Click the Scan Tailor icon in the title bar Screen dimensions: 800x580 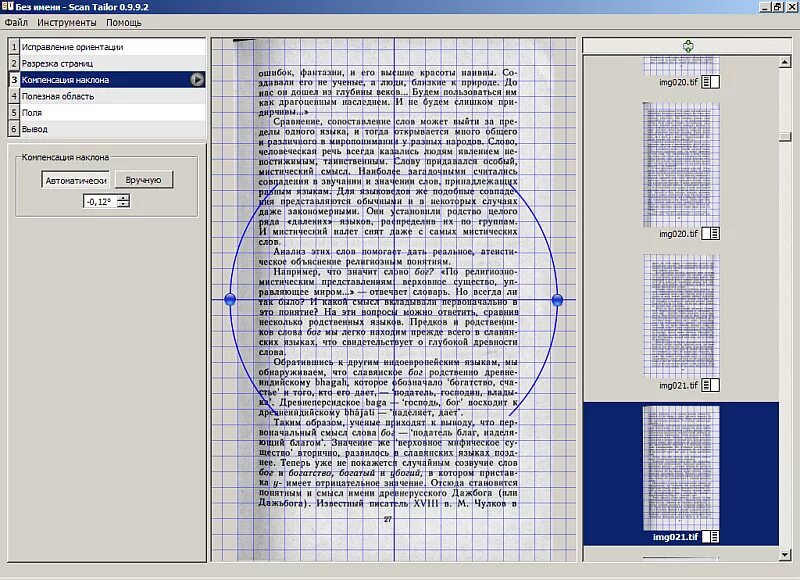(x=8, y=7)
